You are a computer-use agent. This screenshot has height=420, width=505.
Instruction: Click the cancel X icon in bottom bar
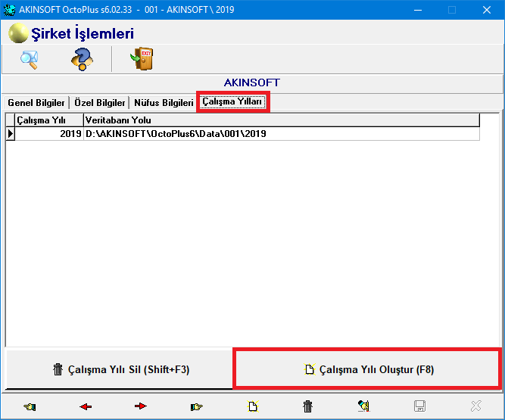click(x=475, y=406)
